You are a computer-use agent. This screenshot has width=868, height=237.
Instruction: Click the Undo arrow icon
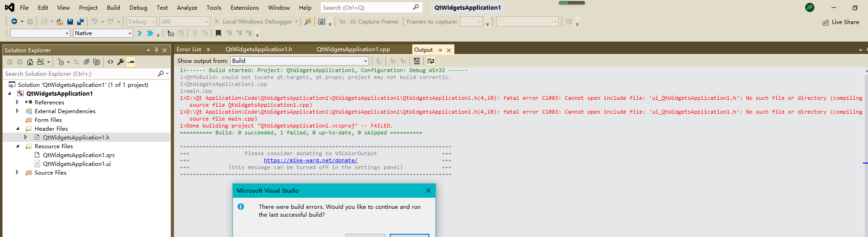coord(94,21)
